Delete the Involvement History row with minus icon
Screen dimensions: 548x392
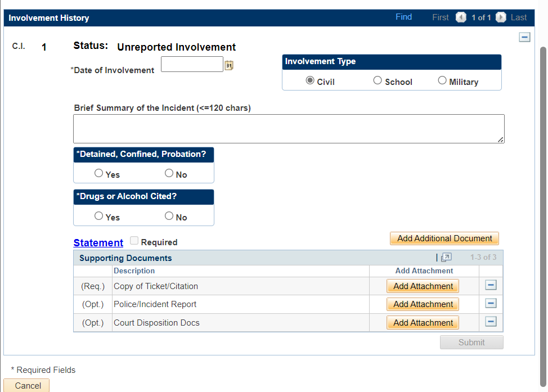pyautogui.click(x=524, y=37)
